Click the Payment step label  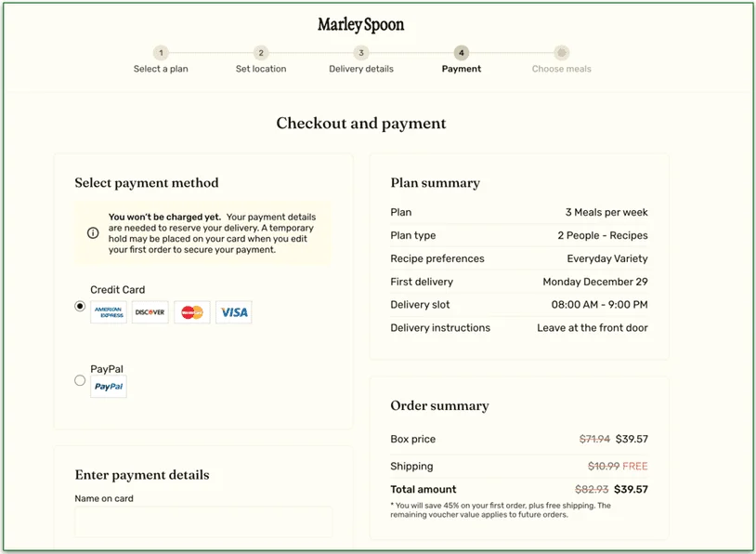pyautogui.click(x=461, y=69)
